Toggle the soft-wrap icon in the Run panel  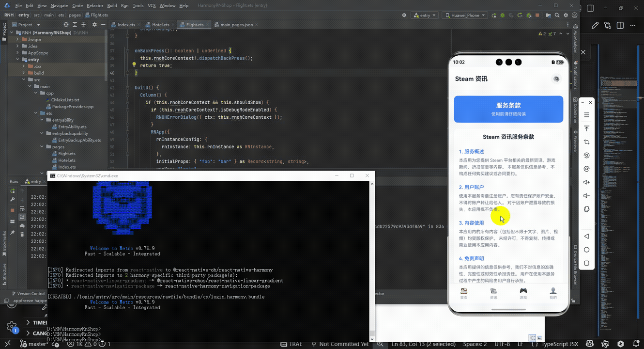point(22,208)
